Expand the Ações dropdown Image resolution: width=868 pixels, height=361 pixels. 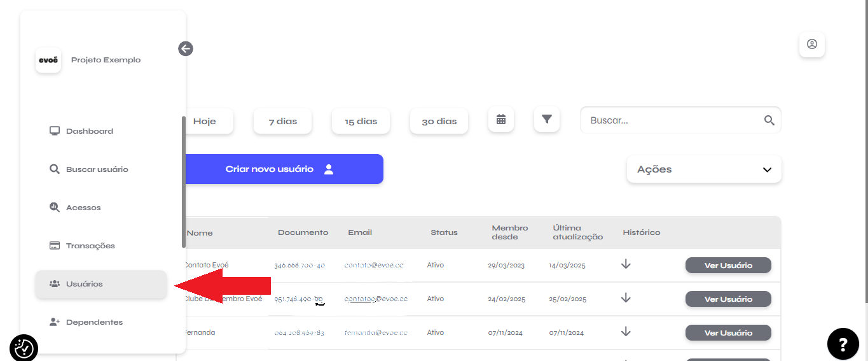coord(704,169)
